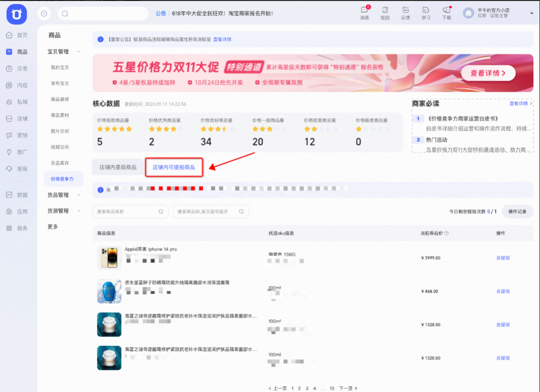Click magnifier in product ID search
Viewport: 540px width, 392px height.
point(241,212)
